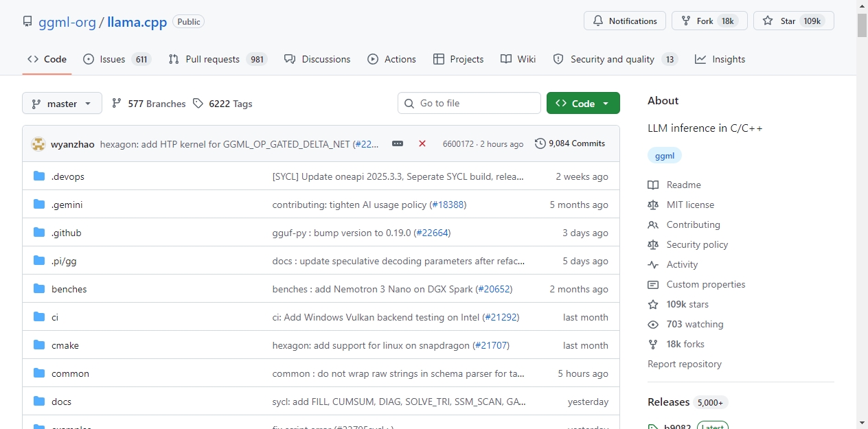This screenshot has height=429, width=868.
Task: Open wyanzhao author link
Action: click(x=73, y=144)
